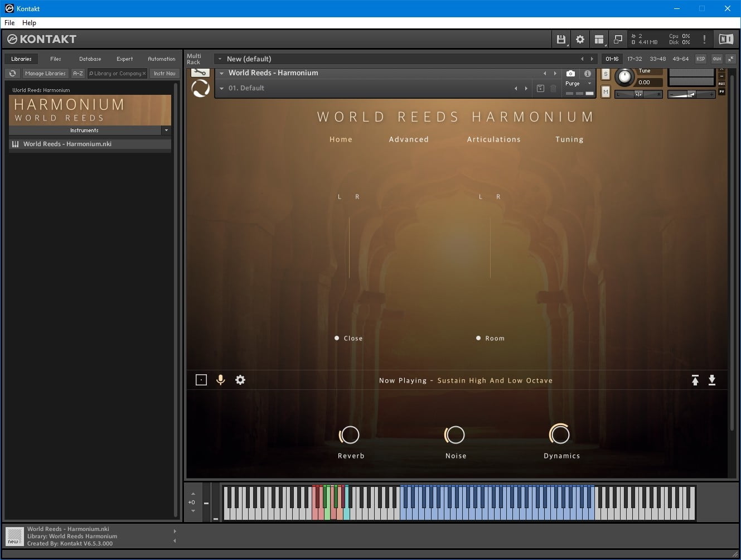Switch to the Files browser tab
The image size is (741, 560).
56,59
